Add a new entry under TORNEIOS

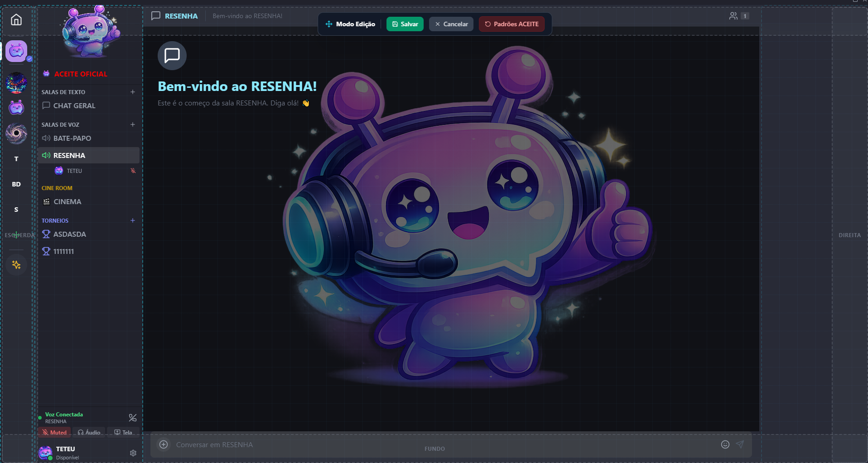pos(133,220)
